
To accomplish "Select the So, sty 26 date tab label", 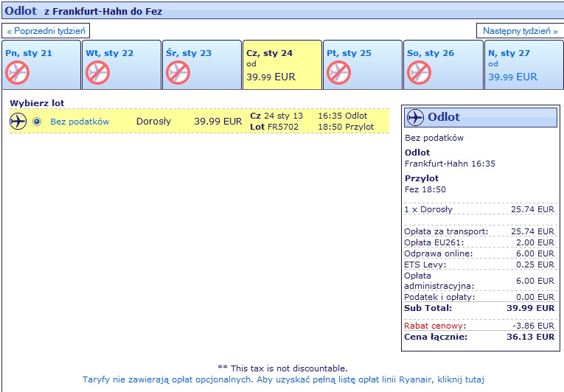I will (x=431, y=53).
